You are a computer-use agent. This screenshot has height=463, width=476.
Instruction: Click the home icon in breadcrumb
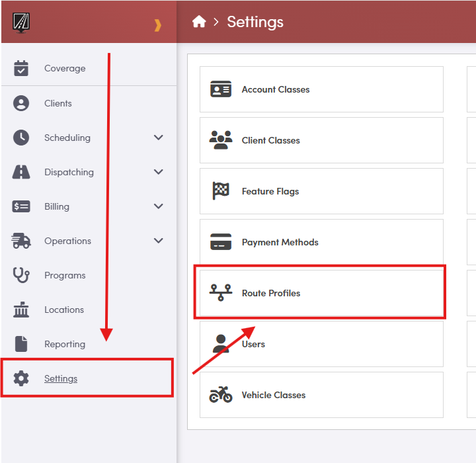tap(199, 22)
